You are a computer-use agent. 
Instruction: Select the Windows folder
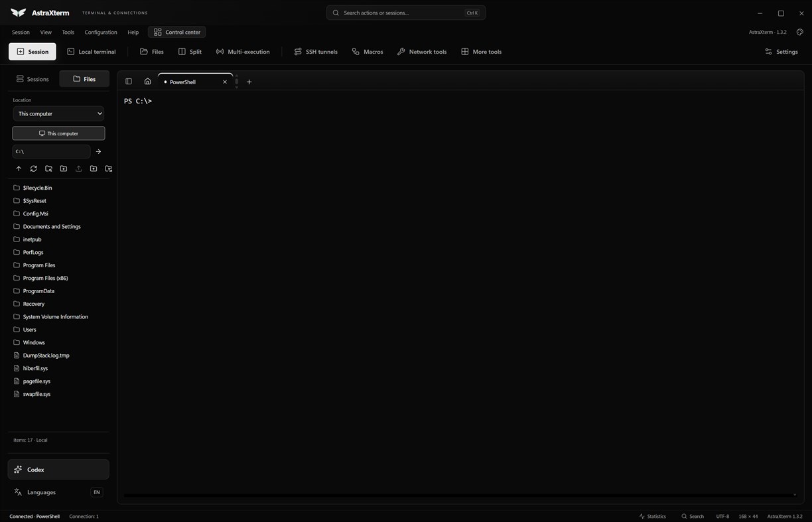tap(58, 342)
